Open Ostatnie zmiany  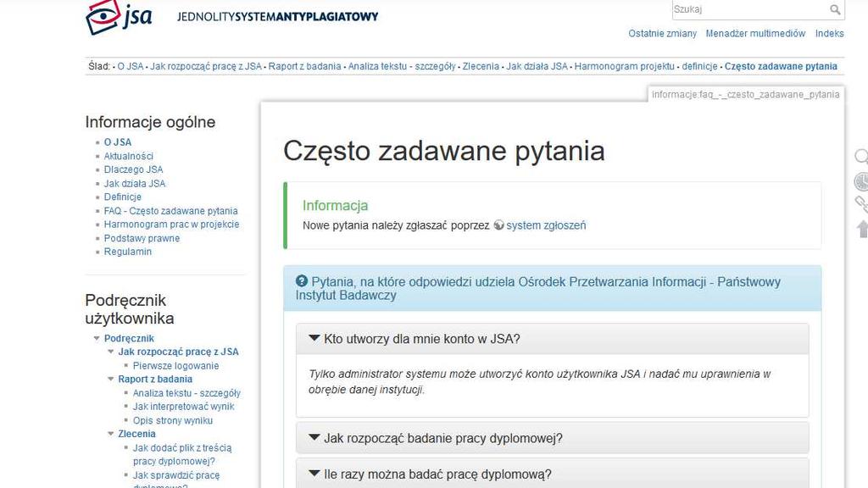tap(662, 33)
